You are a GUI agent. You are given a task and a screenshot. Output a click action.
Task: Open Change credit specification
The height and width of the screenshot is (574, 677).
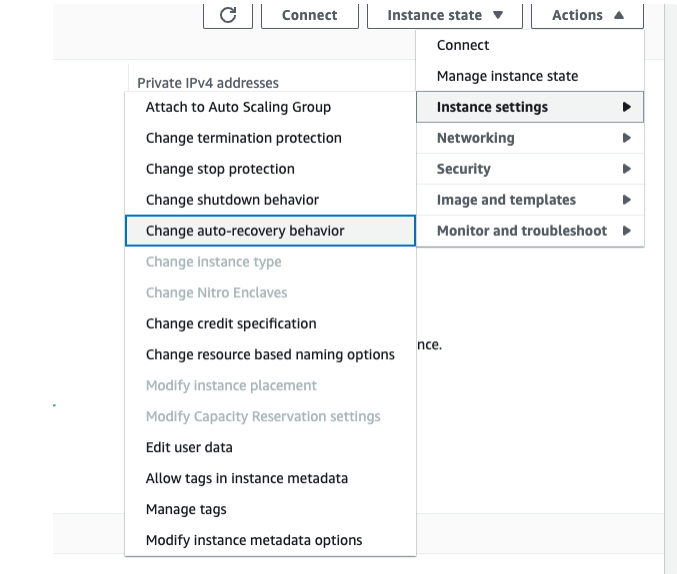click(x=231, y=324)
